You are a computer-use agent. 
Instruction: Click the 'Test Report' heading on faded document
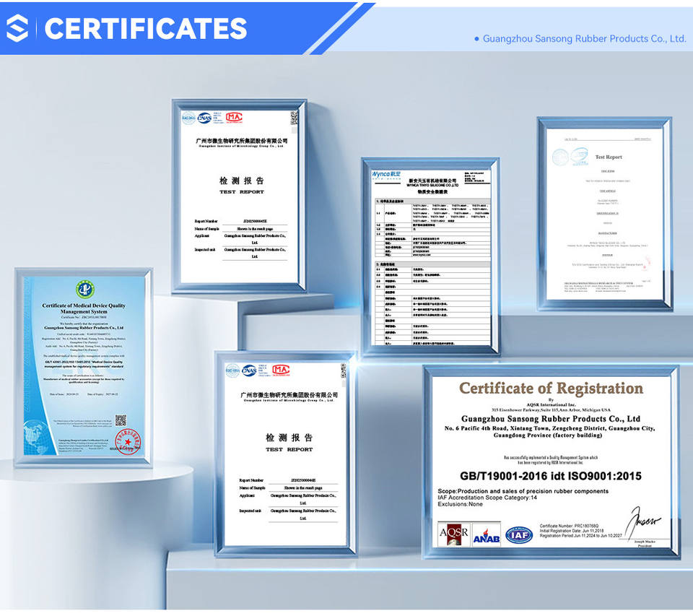(609, 157)
